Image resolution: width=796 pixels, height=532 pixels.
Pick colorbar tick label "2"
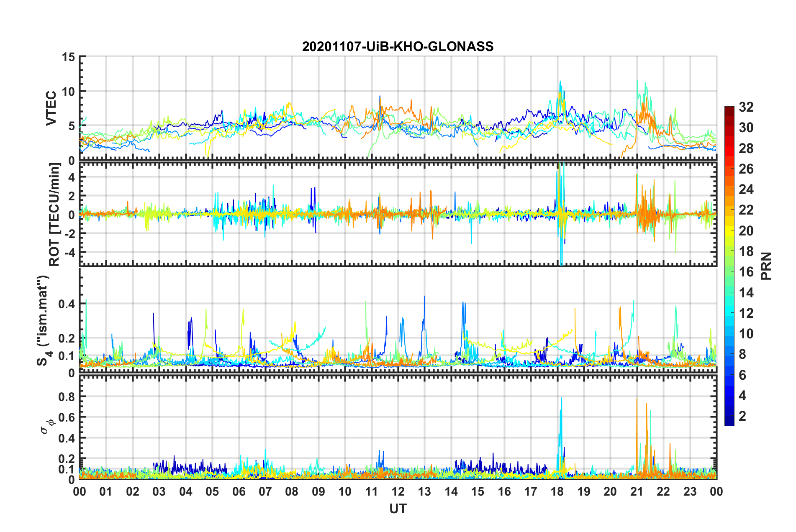click(742, 416)
